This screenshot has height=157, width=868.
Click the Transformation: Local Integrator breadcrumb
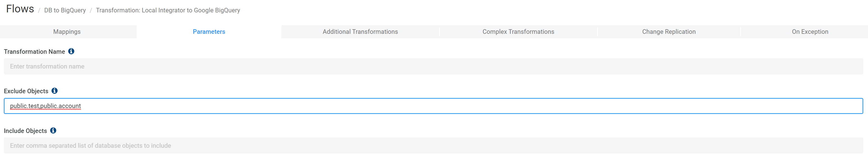(x=168, y=10)
